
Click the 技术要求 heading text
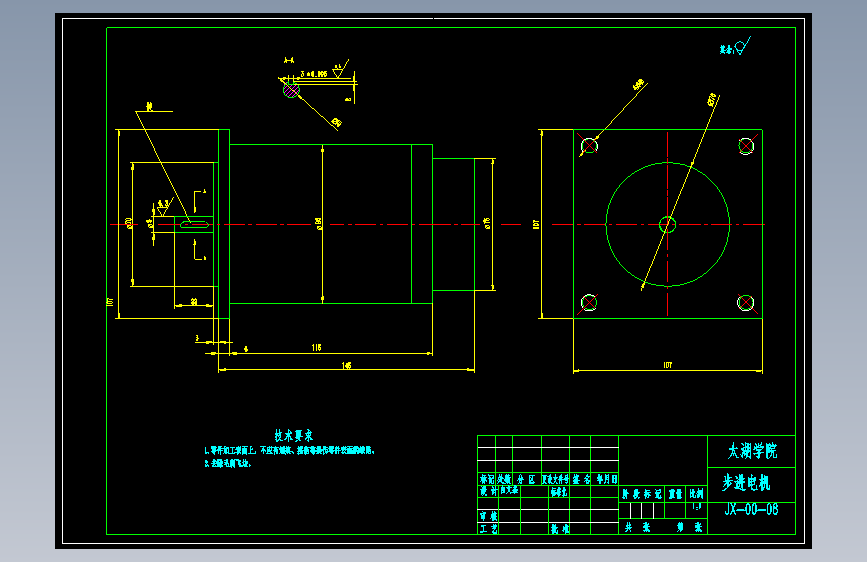[294, 435]
